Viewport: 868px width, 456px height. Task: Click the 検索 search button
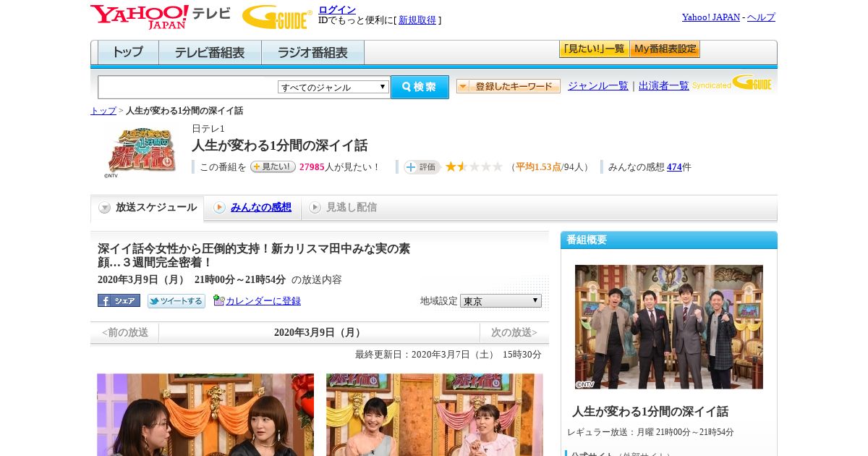[x=420, y=87]
